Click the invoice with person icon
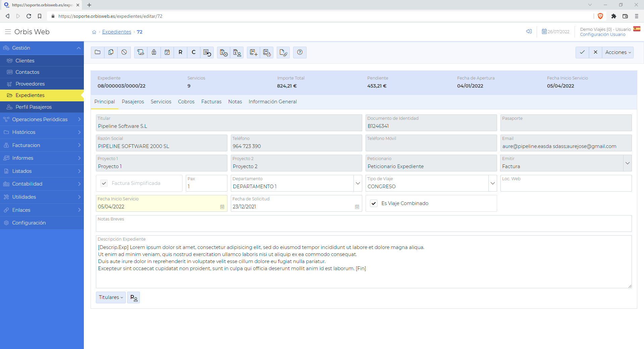 click(237, 52)
